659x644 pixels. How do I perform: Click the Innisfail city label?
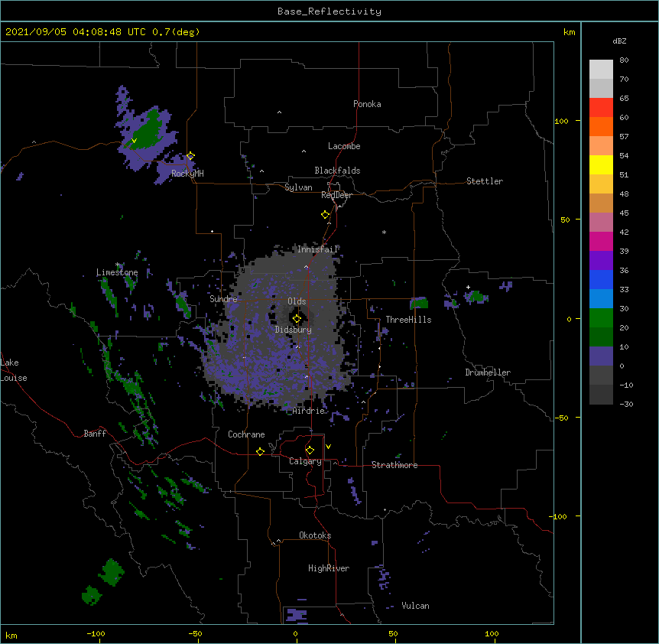[318, 249]
